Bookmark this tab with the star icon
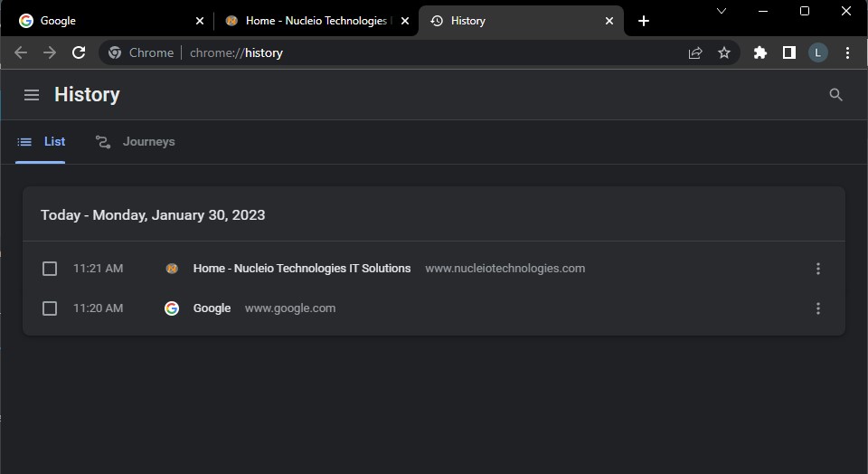This screenshot has width=868, height=474. (x=724, y=52)
